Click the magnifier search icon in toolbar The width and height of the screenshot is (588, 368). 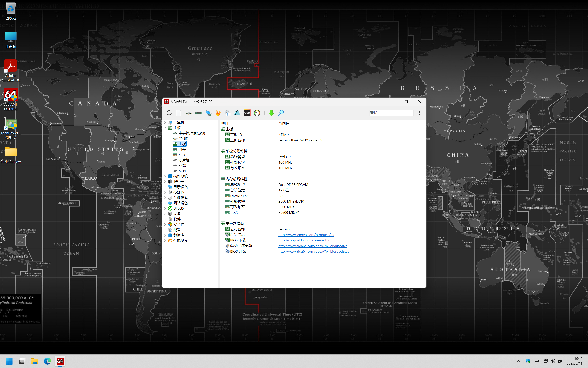(281, 113)
